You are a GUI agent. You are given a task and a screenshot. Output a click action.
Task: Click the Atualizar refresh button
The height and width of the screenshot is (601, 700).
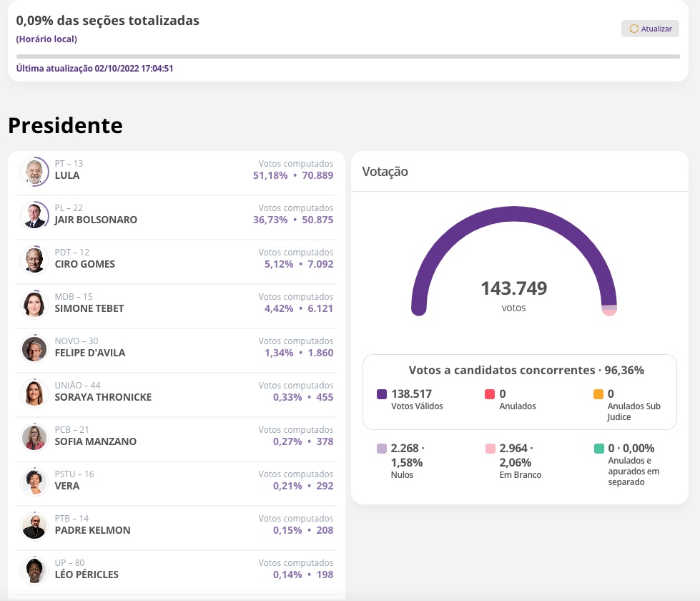tap(650, 29)
